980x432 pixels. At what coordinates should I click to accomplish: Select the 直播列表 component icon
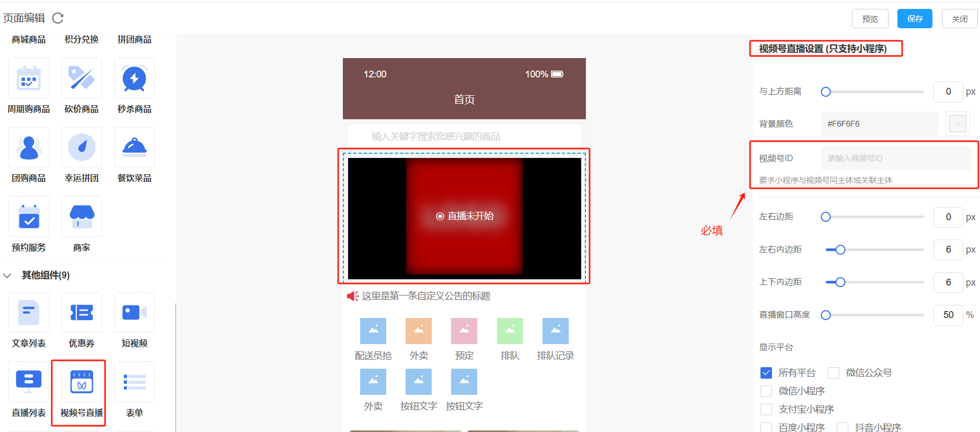point(29,383)
